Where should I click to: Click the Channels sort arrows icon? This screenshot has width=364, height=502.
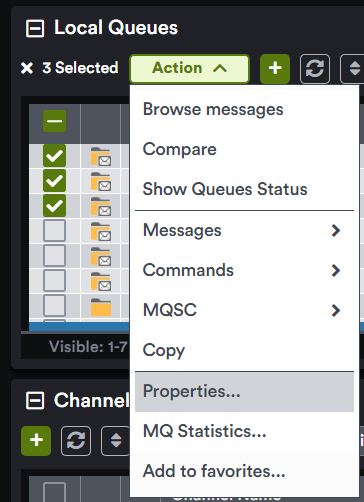(x=115, y=441)
